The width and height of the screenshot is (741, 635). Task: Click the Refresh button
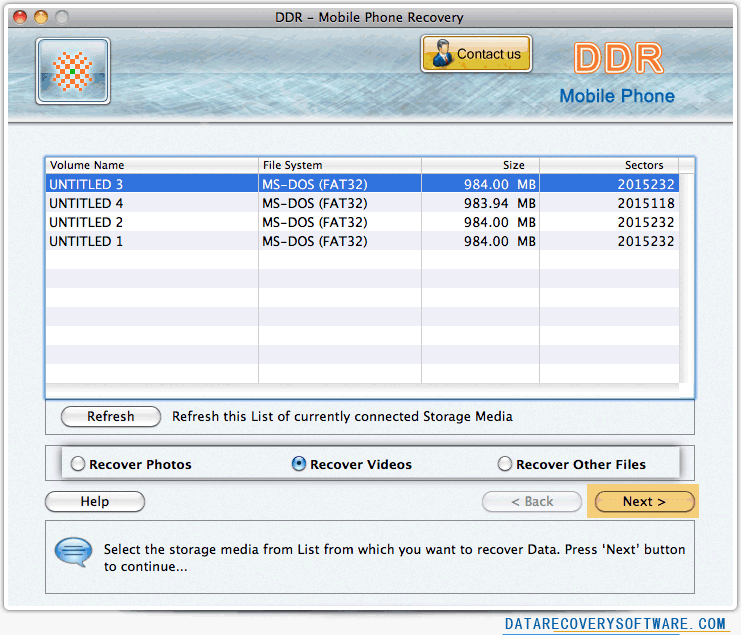[x=110, y=417]
